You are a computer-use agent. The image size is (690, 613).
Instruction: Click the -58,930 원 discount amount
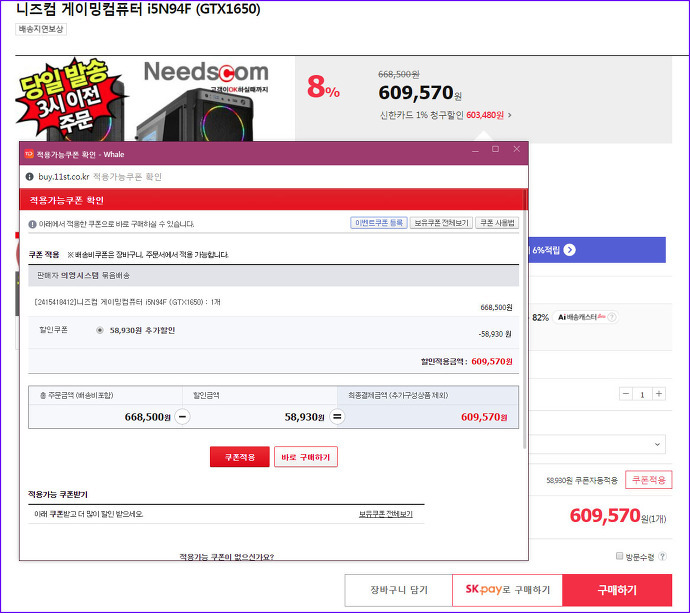(x=495, y=334)
